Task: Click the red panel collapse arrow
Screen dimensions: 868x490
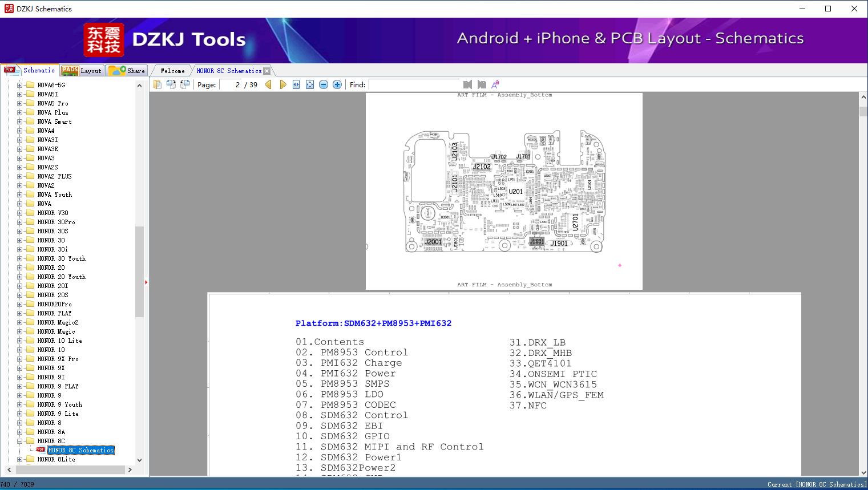Action: 146,282
